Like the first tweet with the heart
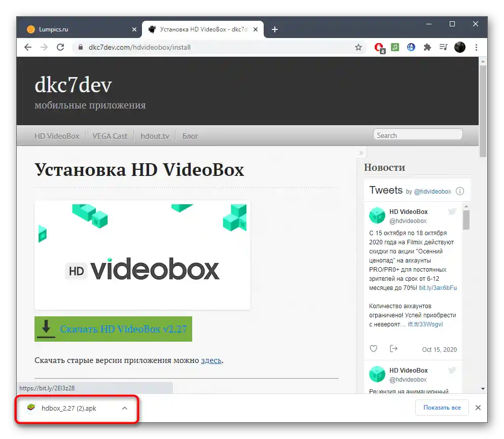The image size is (504, 439). 374,349
